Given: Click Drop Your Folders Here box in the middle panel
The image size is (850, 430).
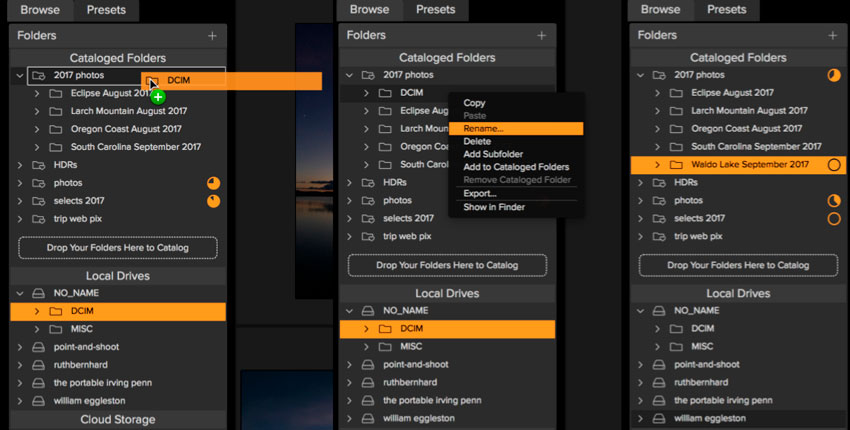Looking at the screenshot, I should click(x=447, y=265).
